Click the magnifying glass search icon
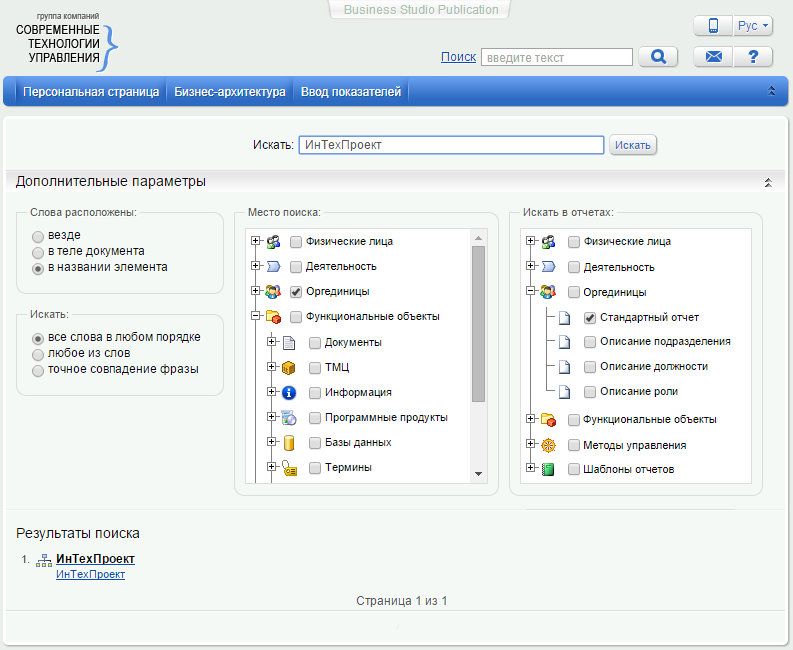 pos(658,57)
